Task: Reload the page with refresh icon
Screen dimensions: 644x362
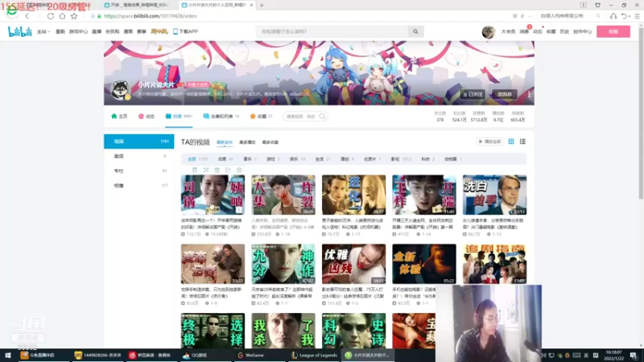Action: click(x=51, y=16)
